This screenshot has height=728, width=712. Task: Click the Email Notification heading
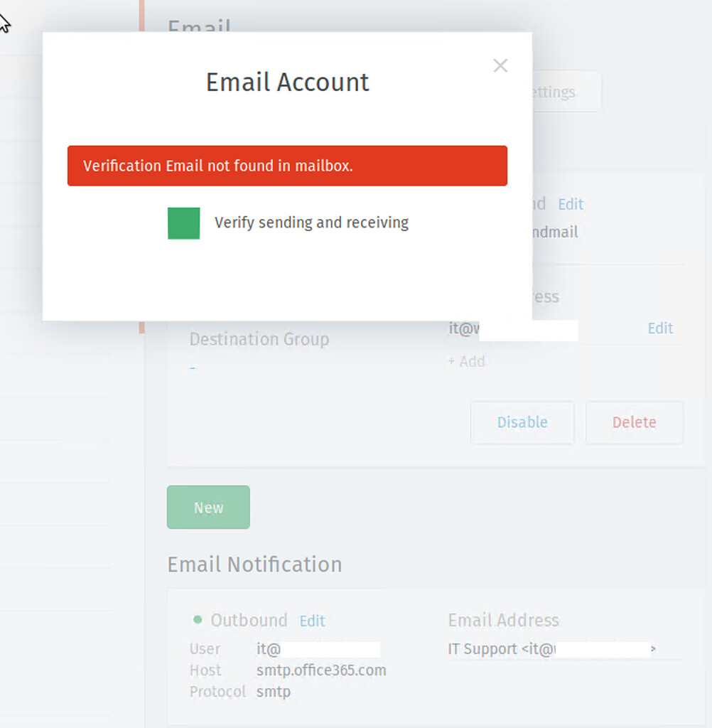coord(254,564)
